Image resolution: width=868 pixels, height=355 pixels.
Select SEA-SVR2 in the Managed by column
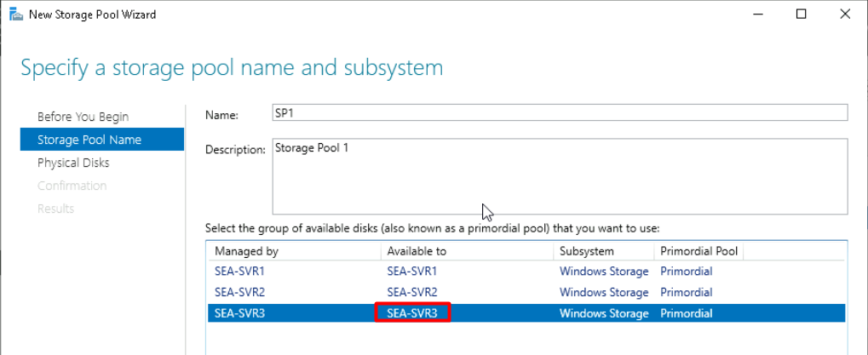pyautogui.click(x=239, y=292)
